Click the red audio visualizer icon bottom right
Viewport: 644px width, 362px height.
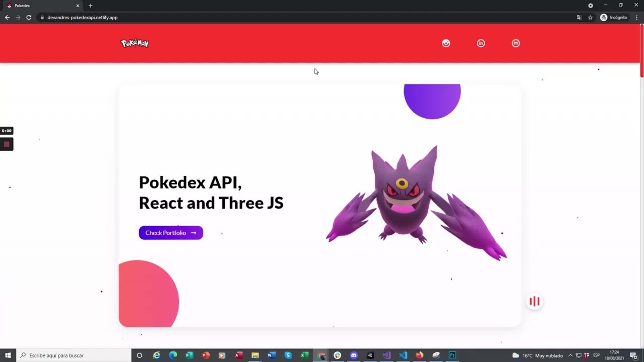click(x=534, y=301)
